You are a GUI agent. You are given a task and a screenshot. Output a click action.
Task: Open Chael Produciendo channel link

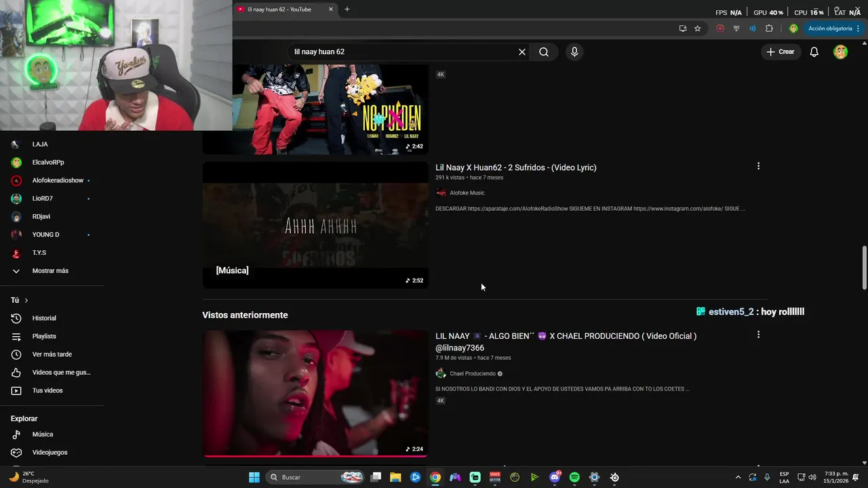tap(473, 373)
